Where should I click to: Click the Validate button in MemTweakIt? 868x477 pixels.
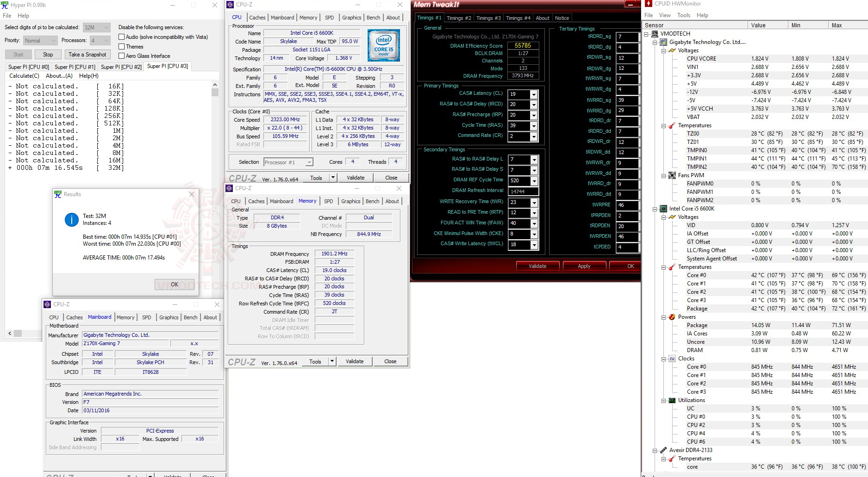(x=537, y=266)
